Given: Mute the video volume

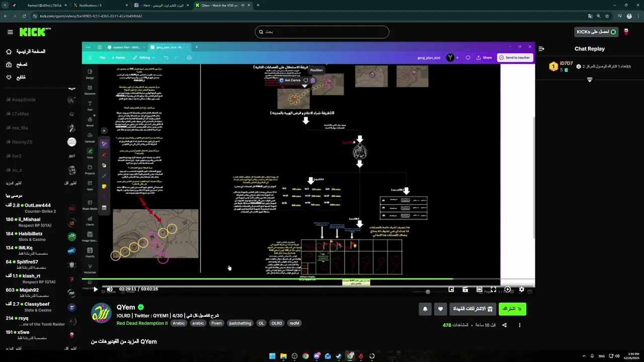Looking at the screenshot, I should [x=110, y=289].
